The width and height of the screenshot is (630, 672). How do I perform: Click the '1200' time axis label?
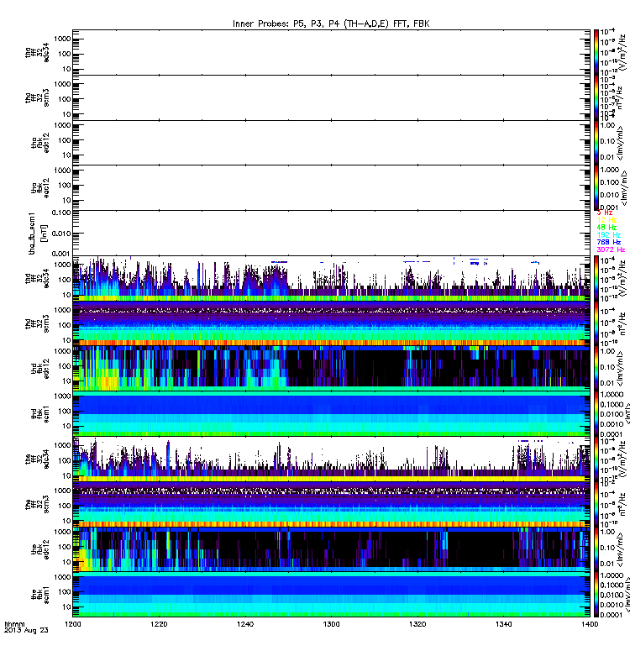tap(73, 624)
